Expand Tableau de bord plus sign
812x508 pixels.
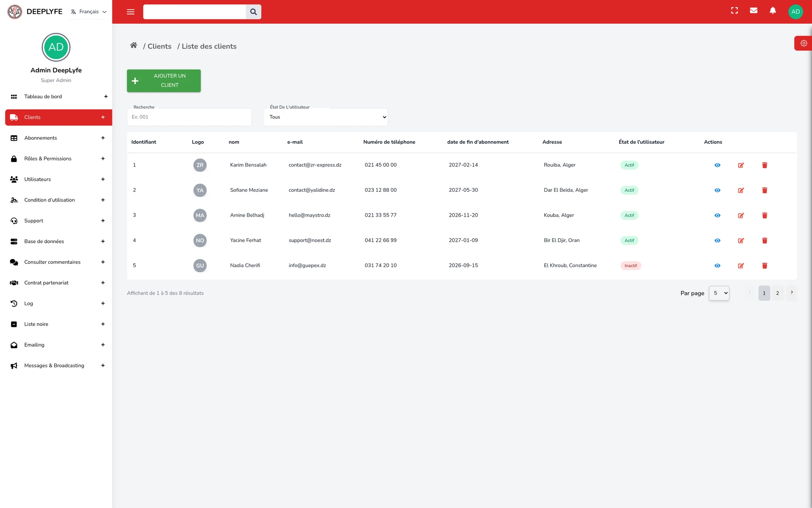pos(106,97)
